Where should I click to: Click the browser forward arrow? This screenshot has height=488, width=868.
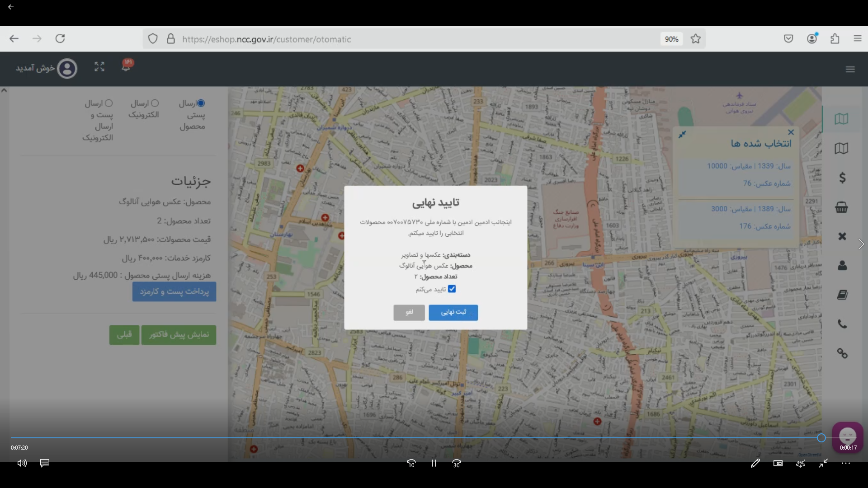pos(37,39)
